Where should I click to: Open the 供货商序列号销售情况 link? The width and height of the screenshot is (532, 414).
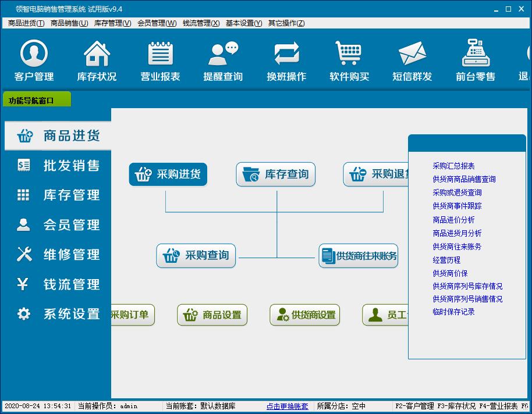click(467, 299)
